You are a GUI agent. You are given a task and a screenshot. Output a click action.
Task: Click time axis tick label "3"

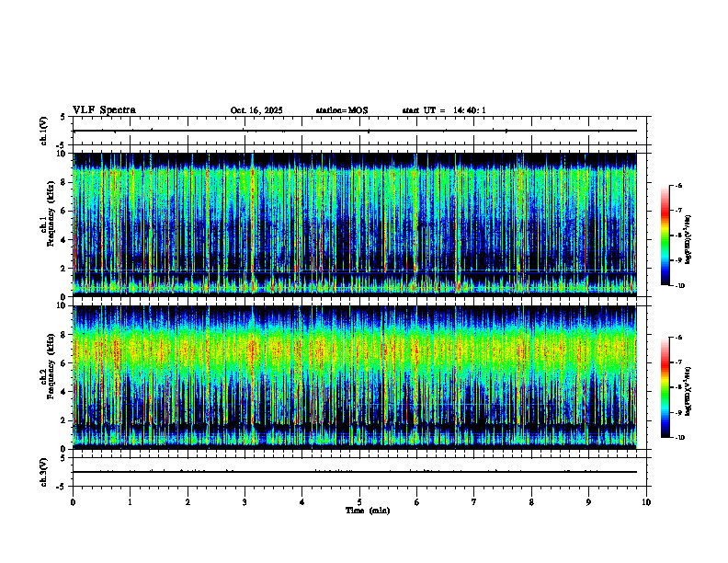click(245, 502)
